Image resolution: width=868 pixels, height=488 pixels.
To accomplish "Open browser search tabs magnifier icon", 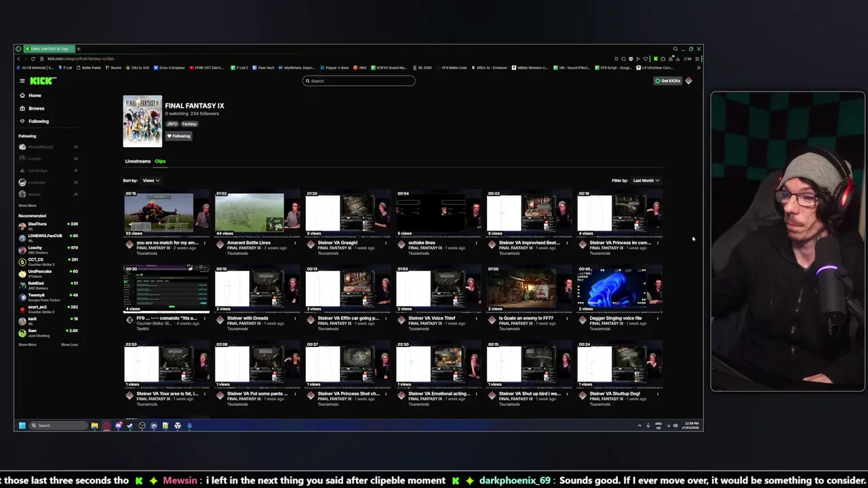I will [x=675, y=49].
